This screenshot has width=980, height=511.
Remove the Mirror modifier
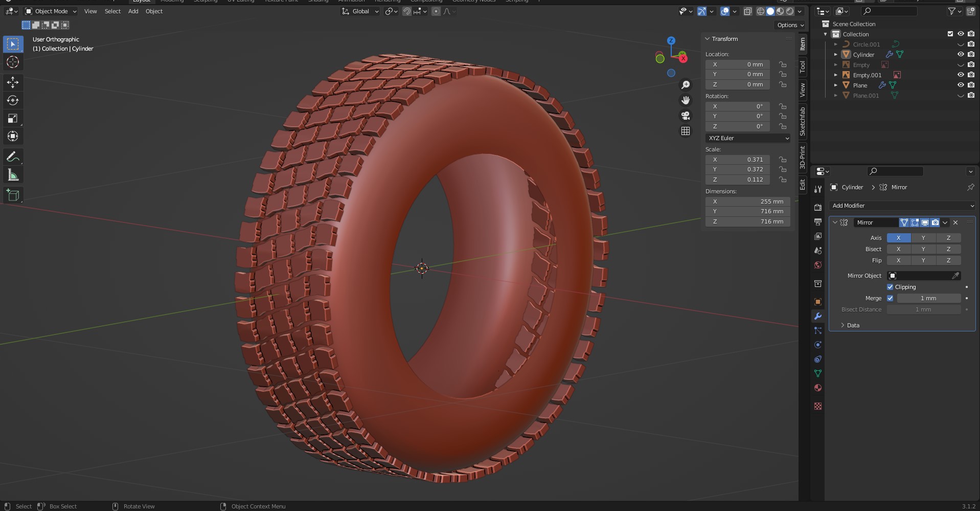coord(955,223)
